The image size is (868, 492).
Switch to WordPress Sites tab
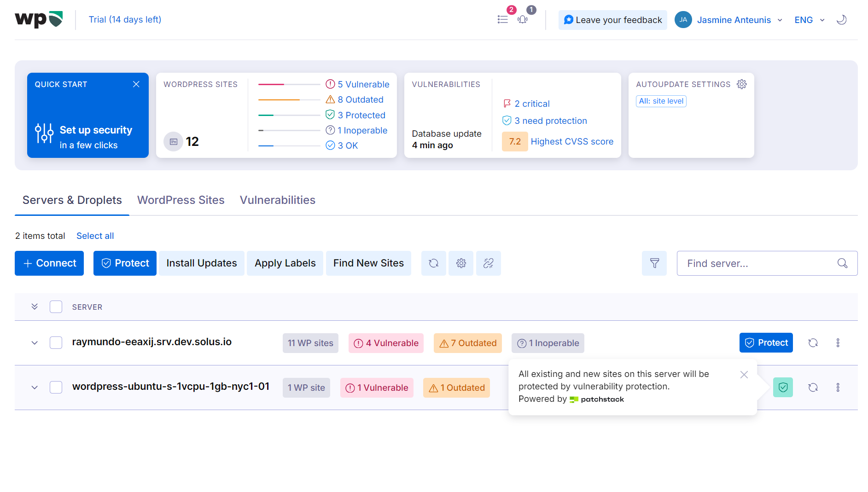pos(181,200)
